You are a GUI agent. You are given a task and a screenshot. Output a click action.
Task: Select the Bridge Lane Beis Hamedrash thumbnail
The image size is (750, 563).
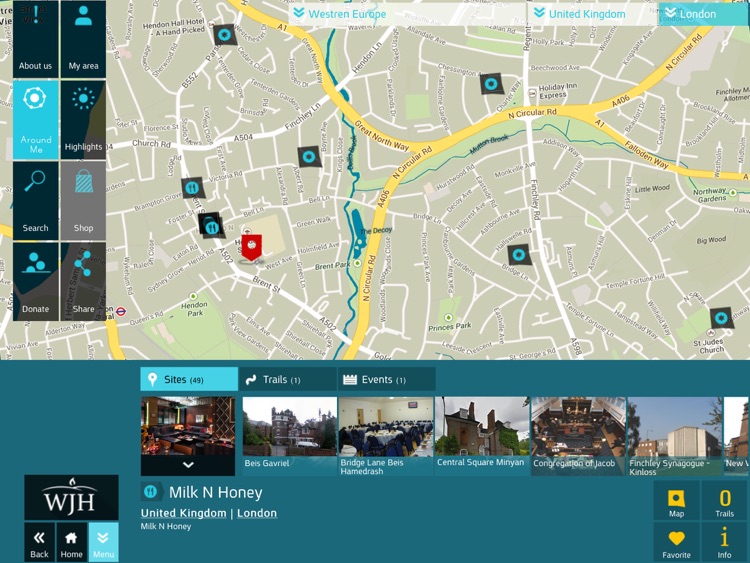click(386, 435)
